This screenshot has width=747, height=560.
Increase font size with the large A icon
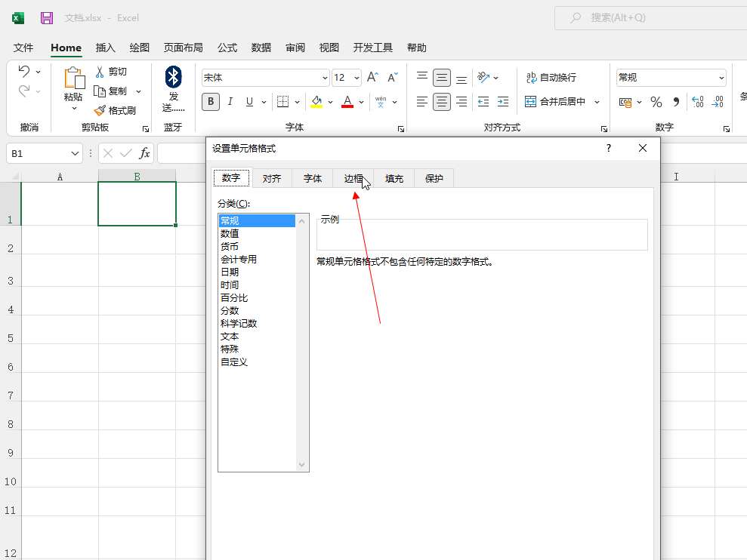point(372,77)
